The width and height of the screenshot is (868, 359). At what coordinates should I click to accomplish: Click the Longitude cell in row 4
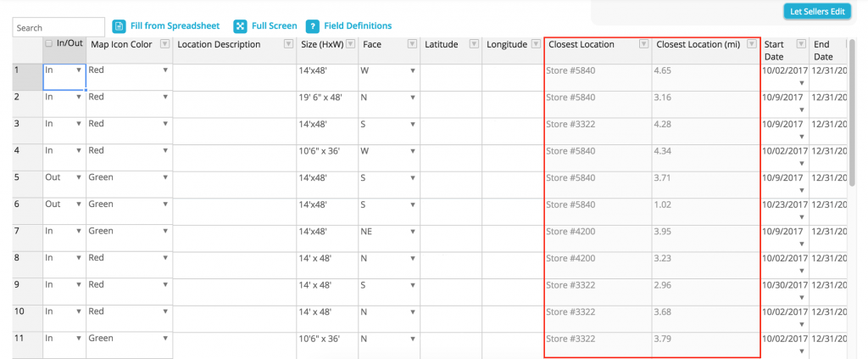click(x=513, y=157)
